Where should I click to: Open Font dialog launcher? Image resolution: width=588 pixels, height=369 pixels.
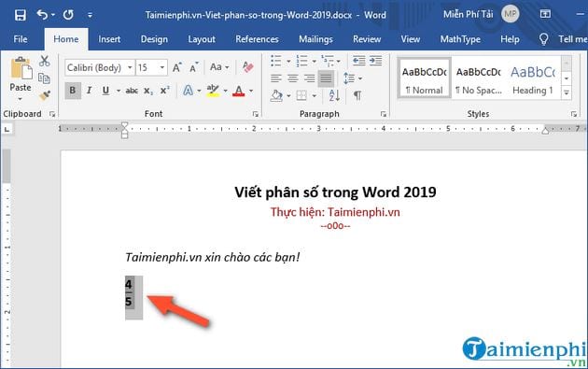coord(256,114)
